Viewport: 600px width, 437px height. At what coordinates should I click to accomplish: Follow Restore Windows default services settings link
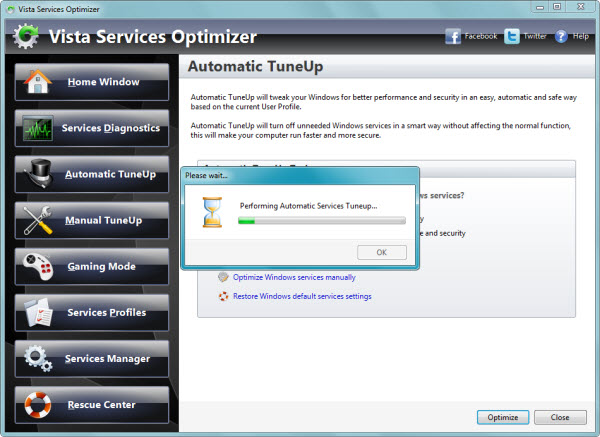302,296
